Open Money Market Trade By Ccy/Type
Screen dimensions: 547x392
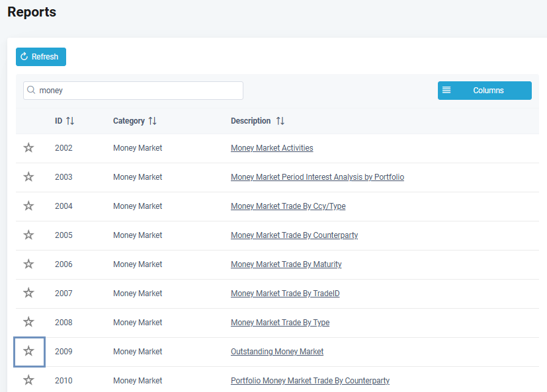288,206
